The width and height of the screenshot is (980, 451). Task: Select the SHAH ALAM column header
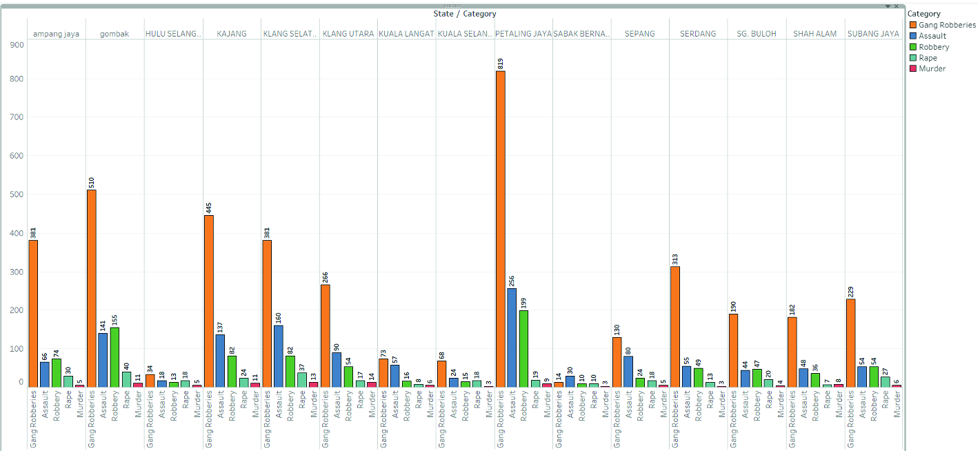point(815,33)
